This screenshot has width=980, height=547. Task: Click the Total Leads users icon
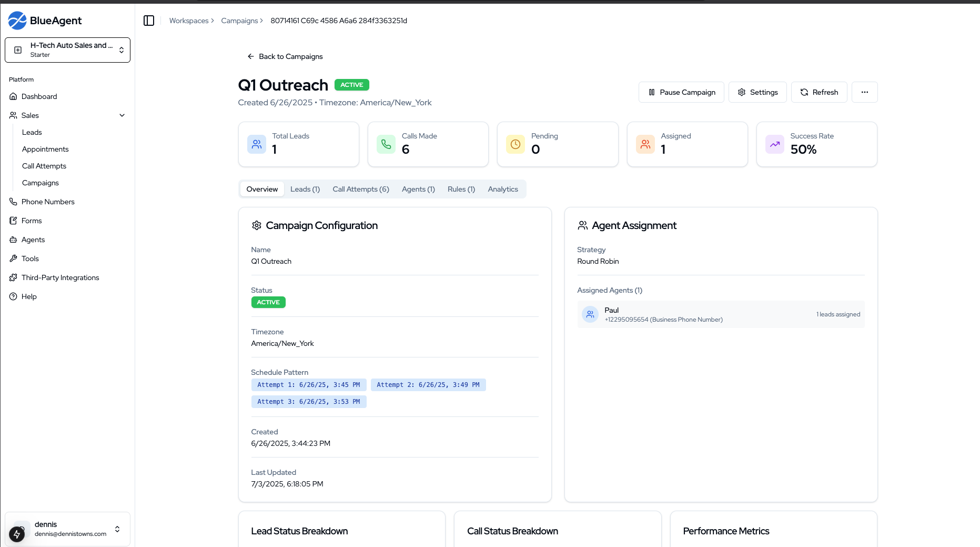pyautogui.click(x=257, y=144)
